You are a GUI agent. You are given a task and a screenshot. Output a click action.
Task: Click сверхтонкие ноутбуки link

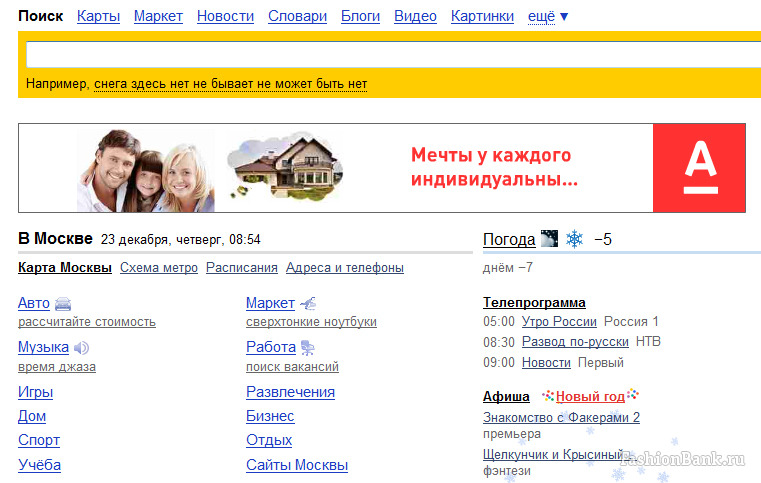312,322
